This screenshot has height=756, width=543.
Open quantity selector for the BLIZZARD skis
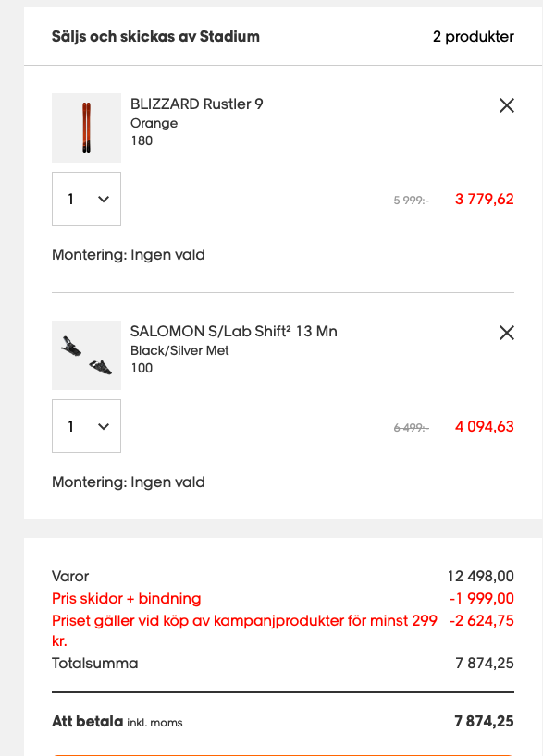pos(86,199)
